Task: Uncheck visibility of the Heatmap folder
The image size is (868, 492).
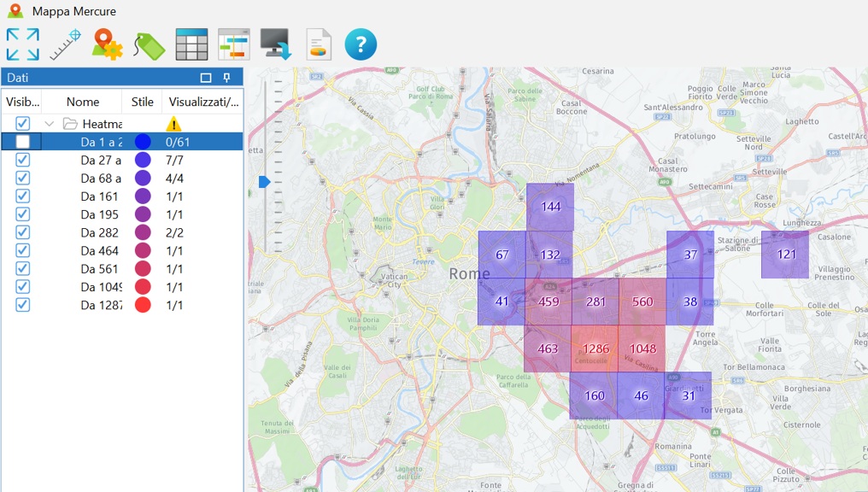Action: point(23,123)
